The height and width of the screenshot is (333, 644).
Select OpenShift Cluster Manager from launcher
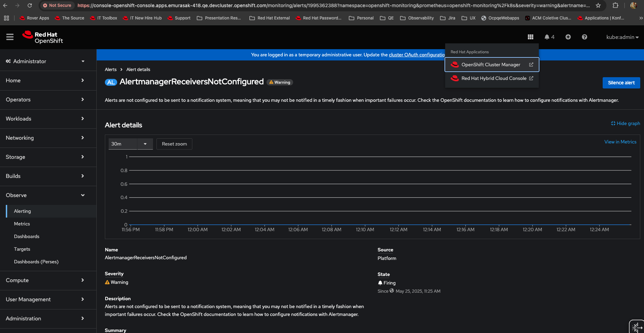click(x=491, y=65)
